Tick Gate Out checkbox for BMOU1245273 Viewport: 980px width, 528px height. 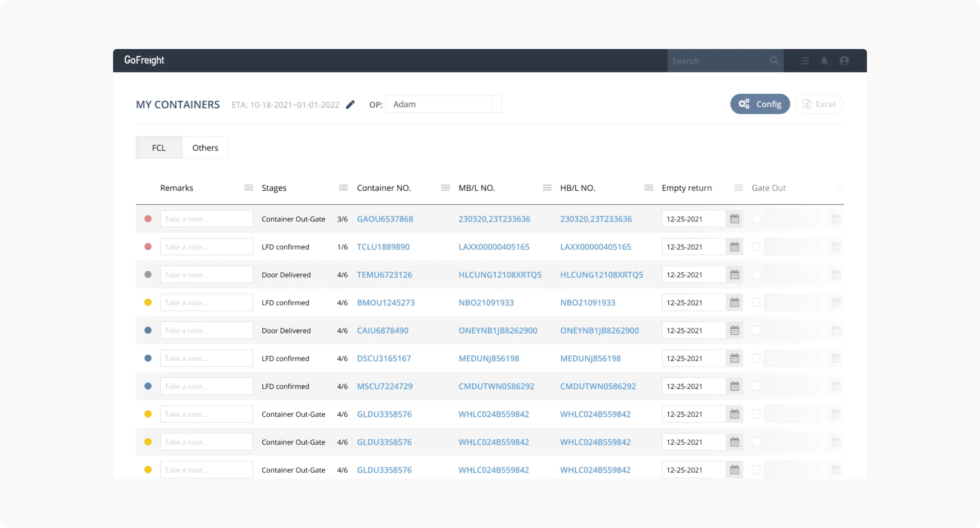(756, 302)
